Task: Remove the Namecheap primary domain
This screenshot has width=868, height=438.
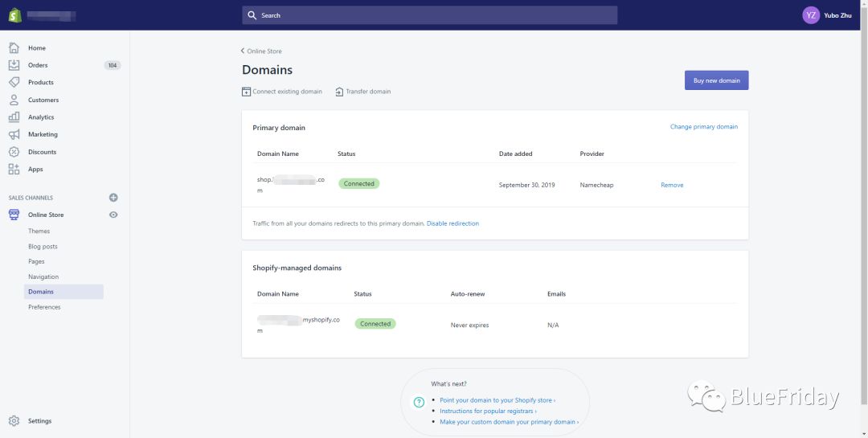Action: [x=672, y=185]
